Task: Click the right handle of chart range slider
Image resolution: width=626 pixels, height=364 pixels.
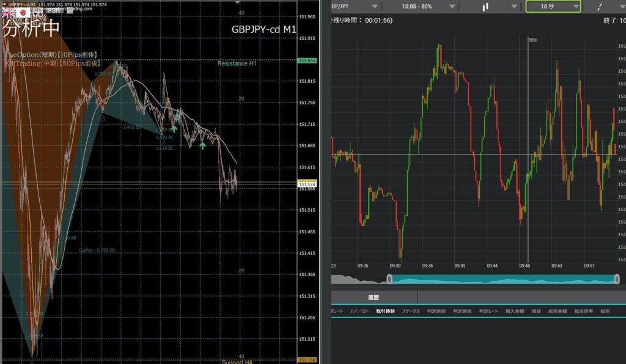Action: pos(617,279)
